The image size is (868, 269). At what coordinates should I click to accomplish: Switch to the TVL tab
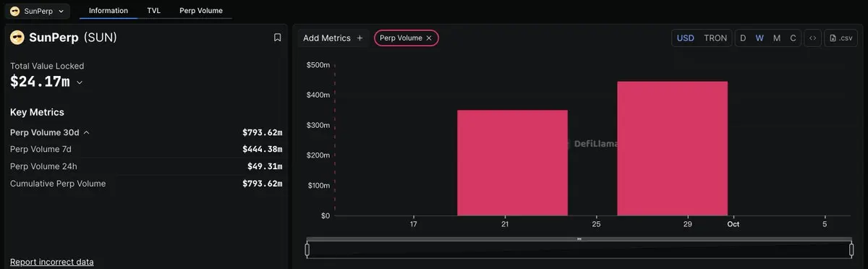(x=153, y=11)
